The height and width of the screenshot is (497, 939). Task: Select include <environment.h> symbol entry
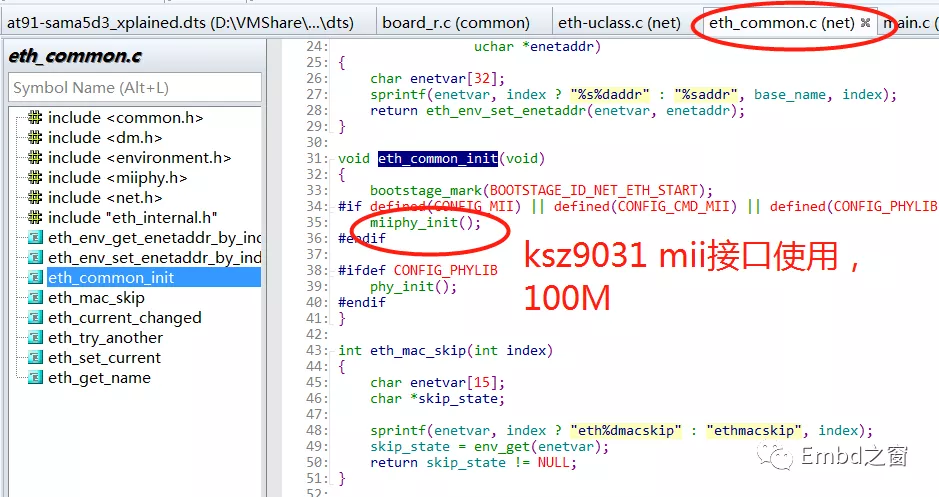point(140,157)
